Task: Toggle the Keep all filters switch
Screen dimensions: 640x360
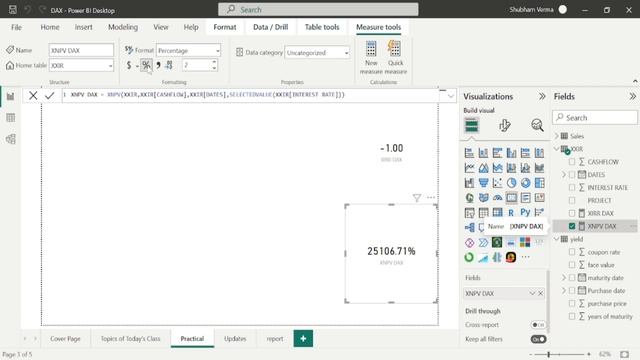Action: coord(538,339)
